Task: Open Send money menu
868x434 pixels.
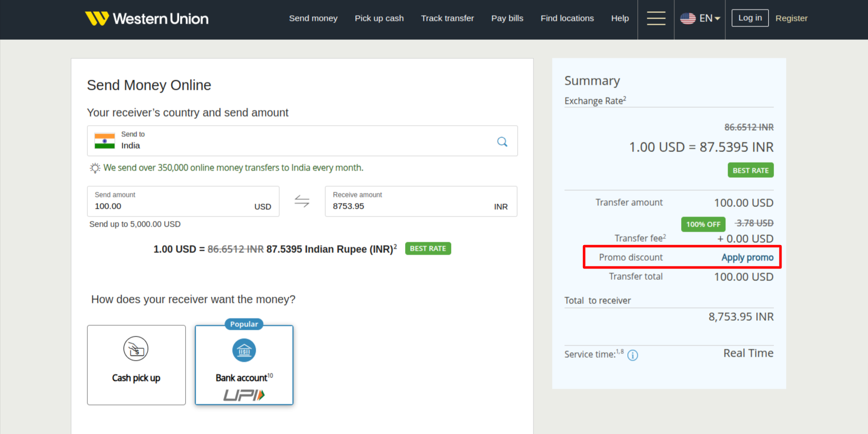Action: [313, 19]
